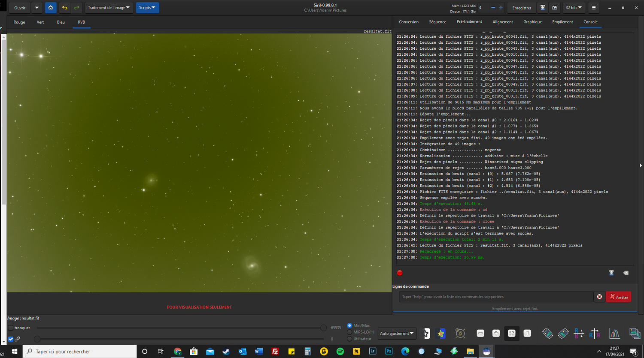Open the hamburger main menu
Image resolution: width=644 pixels, height=358 pixels.
tap(594, 8)
